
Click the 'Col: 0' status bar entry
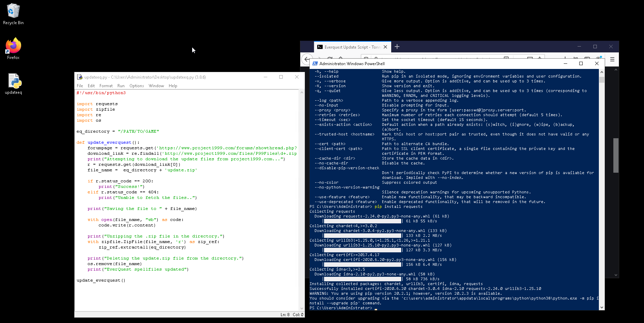(298, 315)
